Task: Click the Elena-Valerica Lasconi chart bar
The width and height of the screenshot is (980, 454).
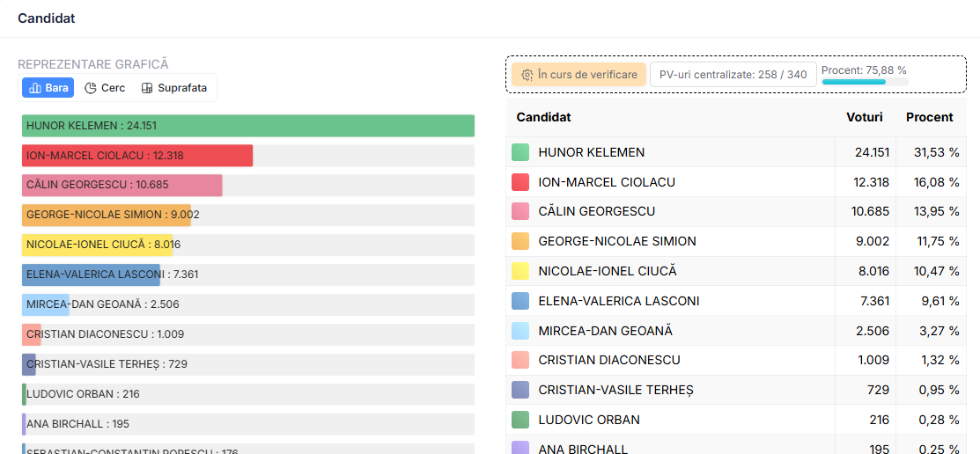Action: (92, 275)
